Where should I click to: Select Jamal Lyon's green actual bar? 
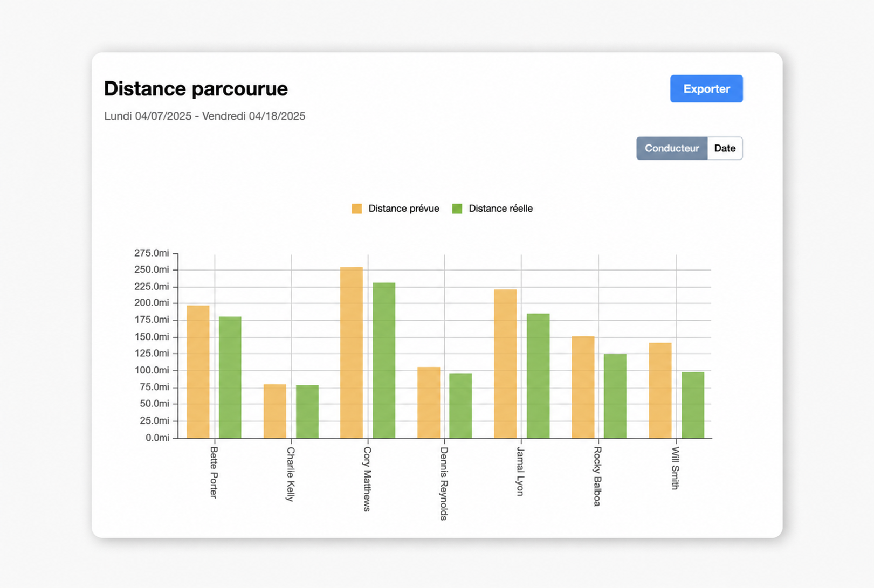click(538, 376)
